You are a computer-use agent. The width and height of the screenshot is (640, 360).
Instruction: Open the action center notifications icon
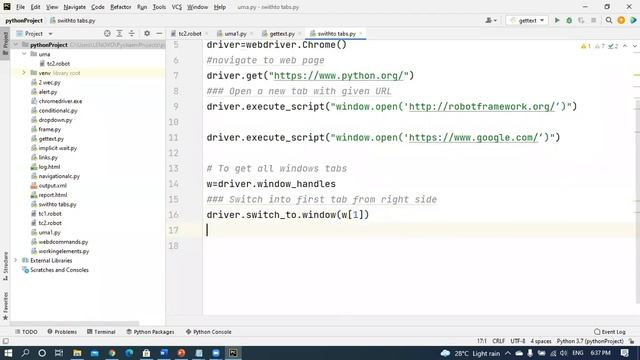click(624, 353)
